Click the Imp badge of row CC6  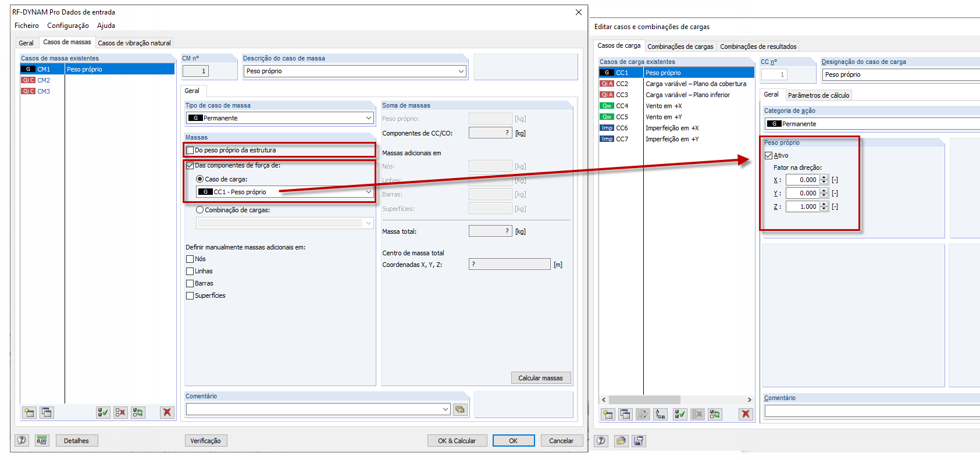coord(607,128)
